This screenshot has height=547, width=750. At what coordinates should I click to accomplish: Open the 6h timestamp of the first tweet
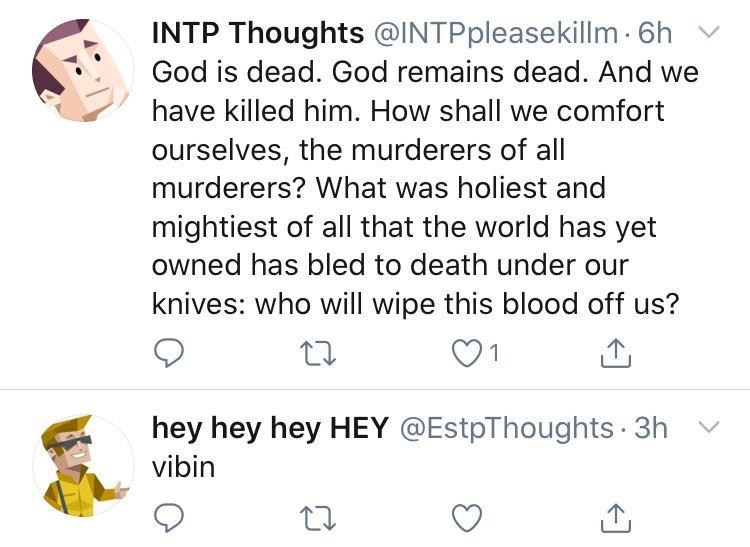click(655, 33)
